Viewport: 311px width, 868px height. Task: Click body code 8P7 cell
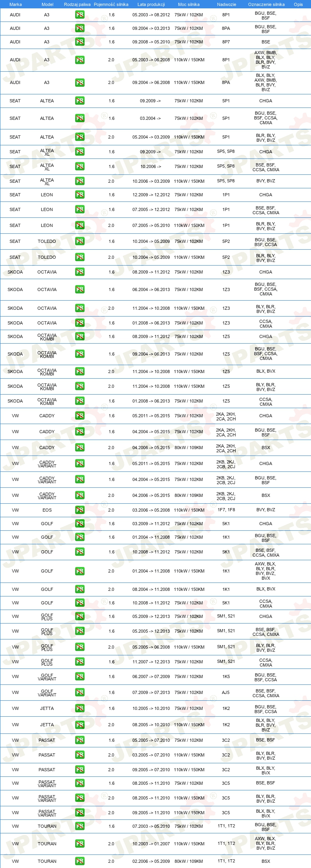tap(226, 42)
